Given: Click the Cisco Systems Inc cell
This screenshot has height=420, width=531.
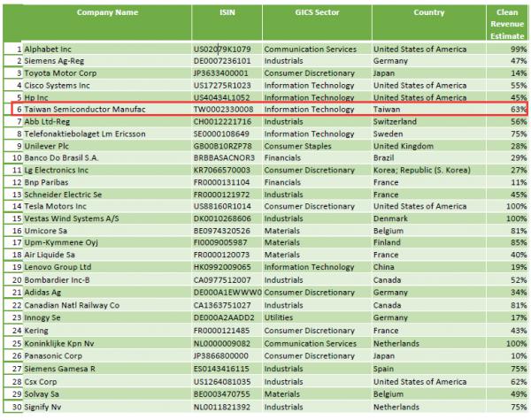Looking at the screenshot, I should click(107, 85).
